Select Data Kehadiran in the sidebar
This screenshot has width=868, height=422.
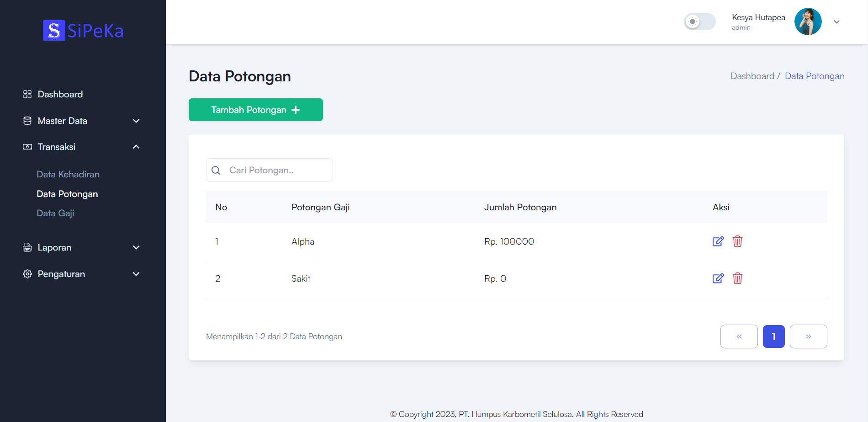[68, 174]
